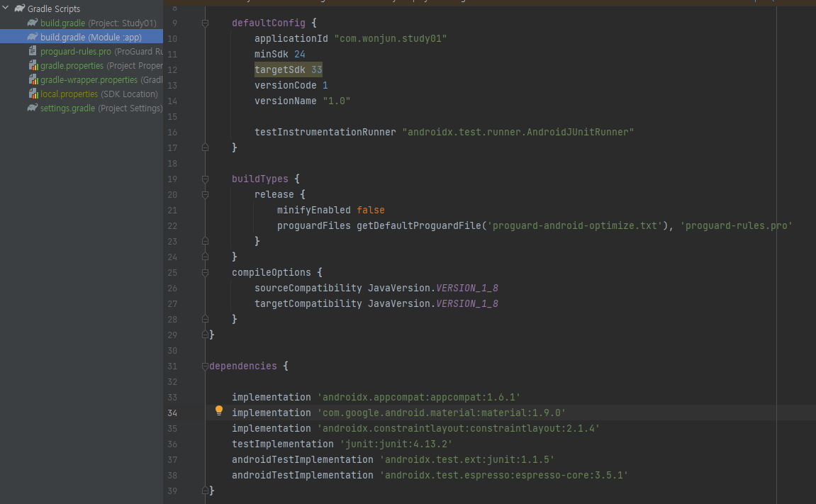Click the espresso-core:3.5.1 dependency string
This screenshot has width=816, height=504.
(x=504, y=476)
